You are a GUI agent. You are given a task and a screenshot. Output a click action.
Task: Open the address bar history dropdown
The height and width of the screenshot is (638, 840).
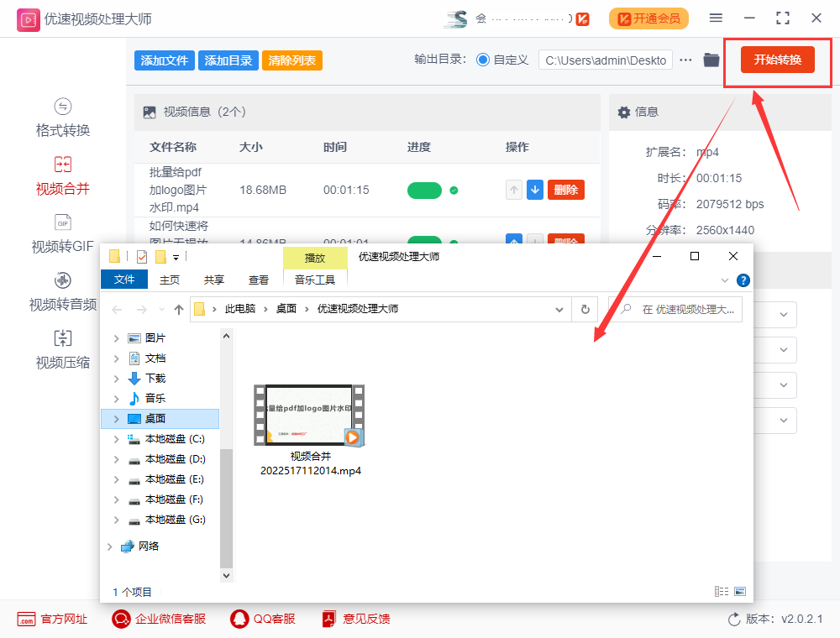559,310
